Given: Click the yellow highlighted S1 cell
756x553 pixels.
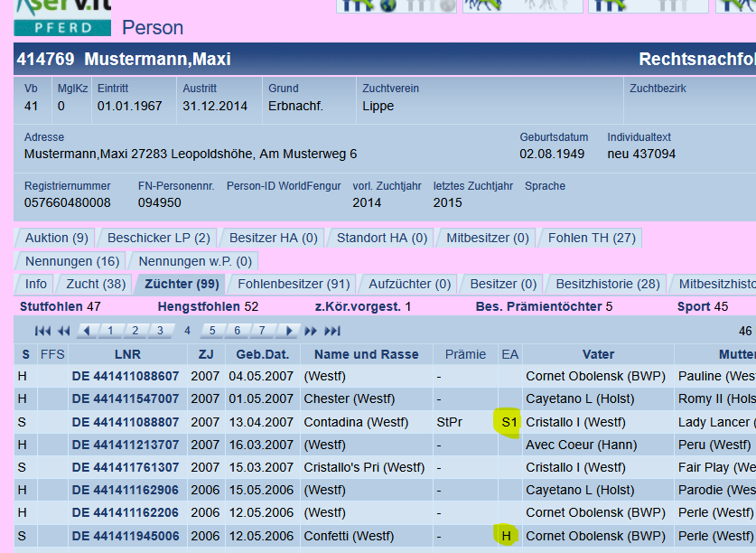Looking at the screenshot, I should point(509,422).
